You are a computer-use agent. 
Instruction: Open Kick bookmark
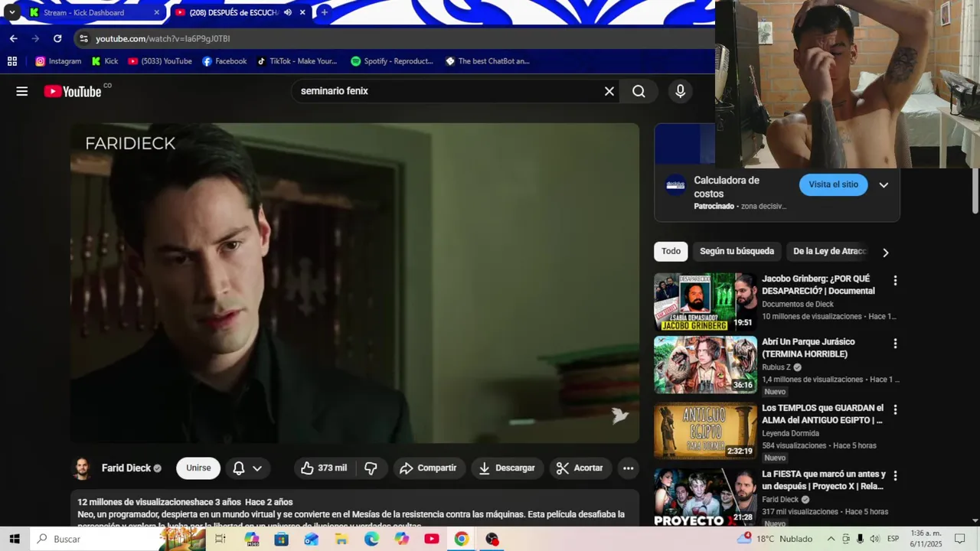[x=105, y=61]
